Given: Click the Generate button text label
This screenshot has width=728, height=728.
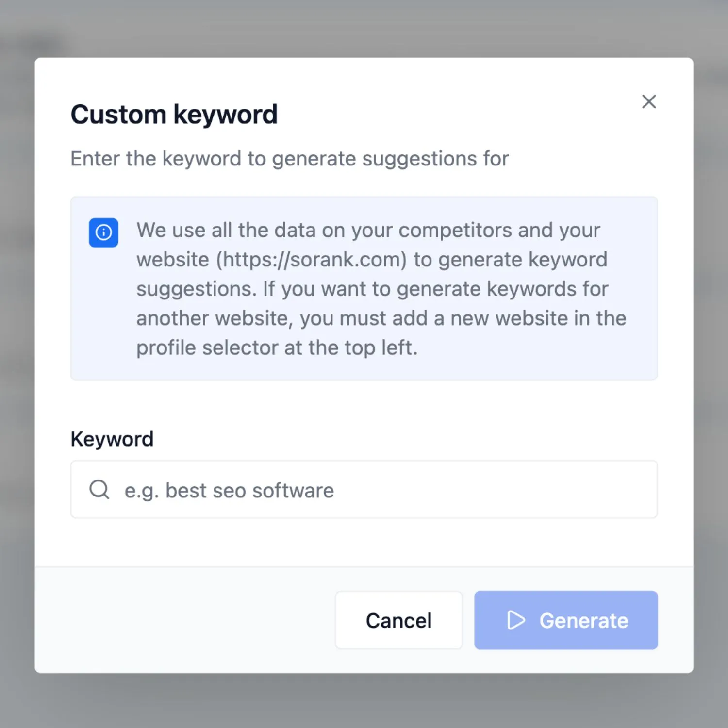Looking at the screenshot, I should (x=584, y=621).
